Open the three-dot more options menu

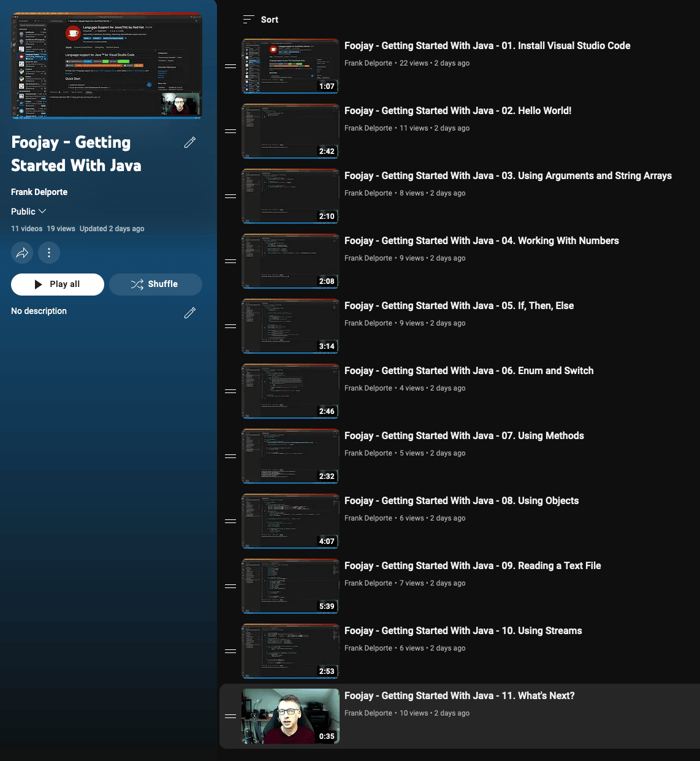pos(49,253)
